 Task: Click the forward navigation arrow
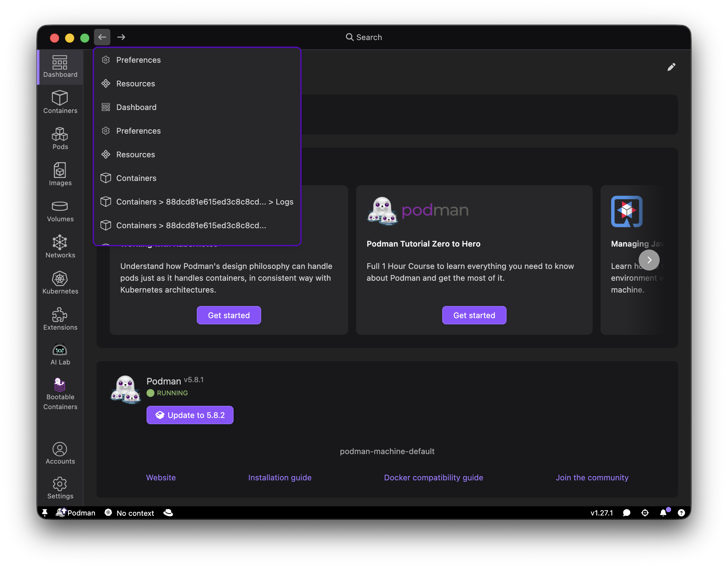tap(121, 37)
